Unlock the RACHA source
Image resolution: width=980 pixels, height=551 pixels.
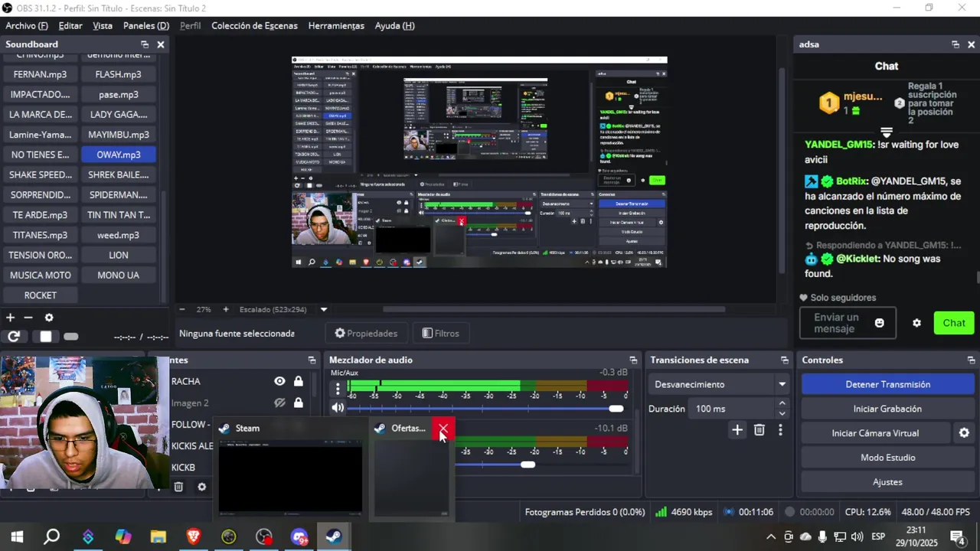[x=299, y=381]
